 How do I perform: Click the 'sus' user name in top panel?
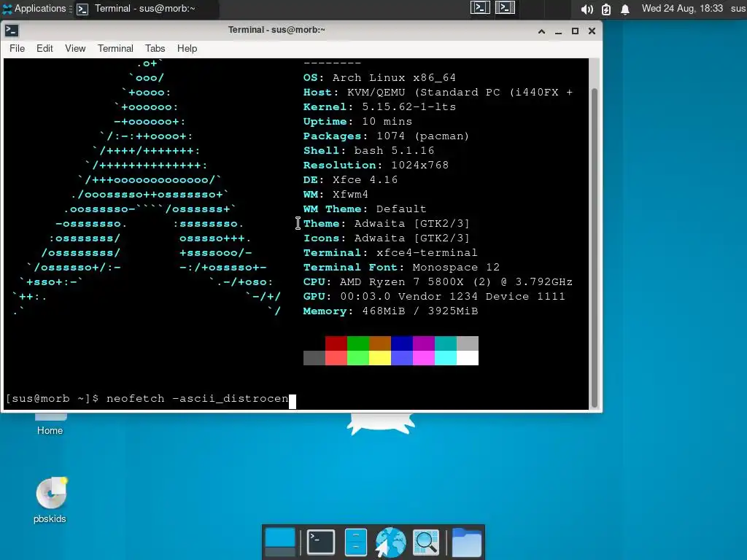tap(738, 9)
